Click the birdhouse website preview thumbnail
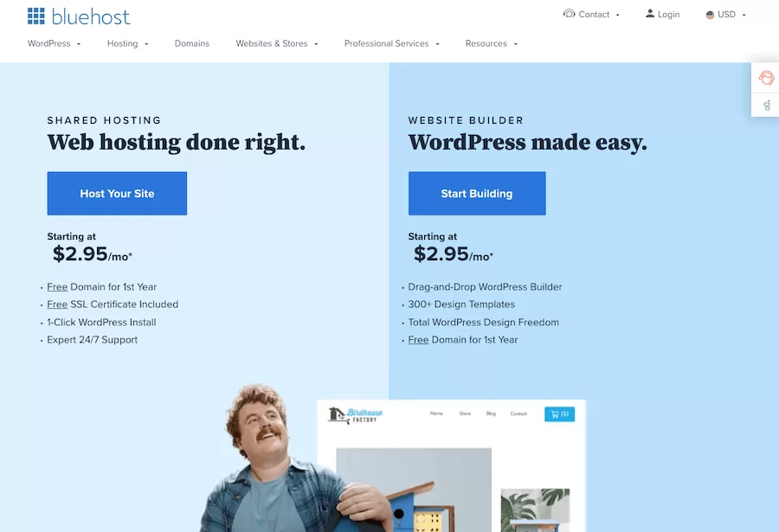Viewport: 779px width, 532px height. coord(451,465)
